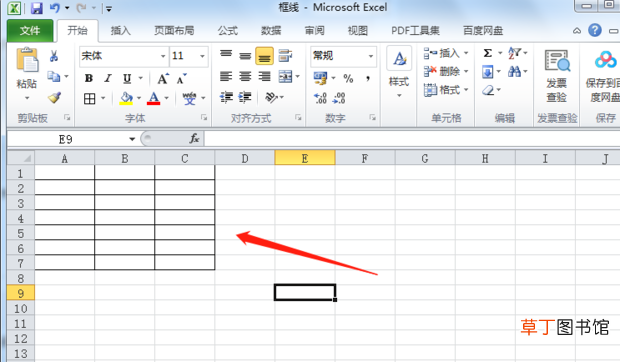Expand Name Box dropdown arrow

click(x=132, y=139)
